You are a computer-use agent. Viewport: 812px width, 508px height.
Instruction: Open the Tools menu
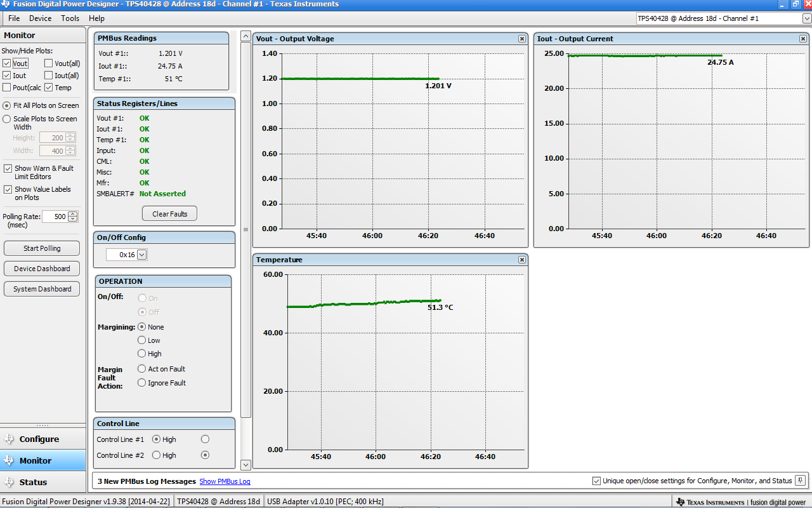[x=70, y=18]
